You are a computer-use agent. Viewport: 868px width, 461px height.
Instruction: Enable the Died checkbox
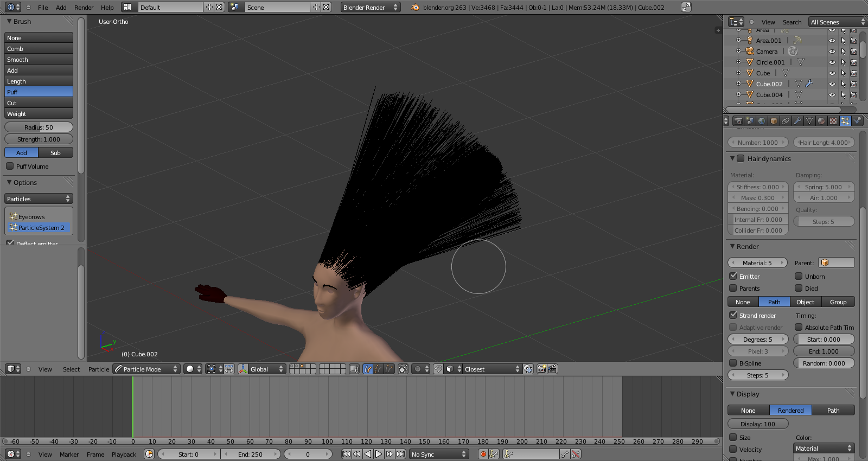(x=799, y=288)
